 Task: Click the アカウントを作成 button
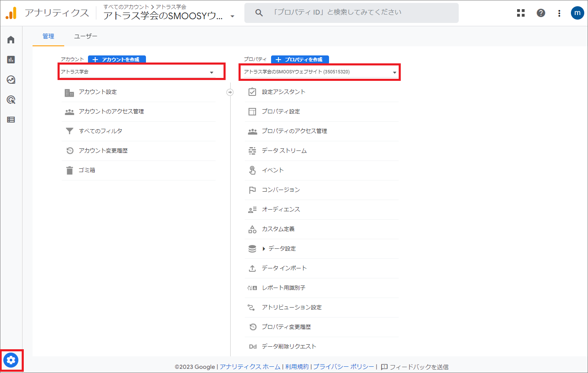click(117, 60)
